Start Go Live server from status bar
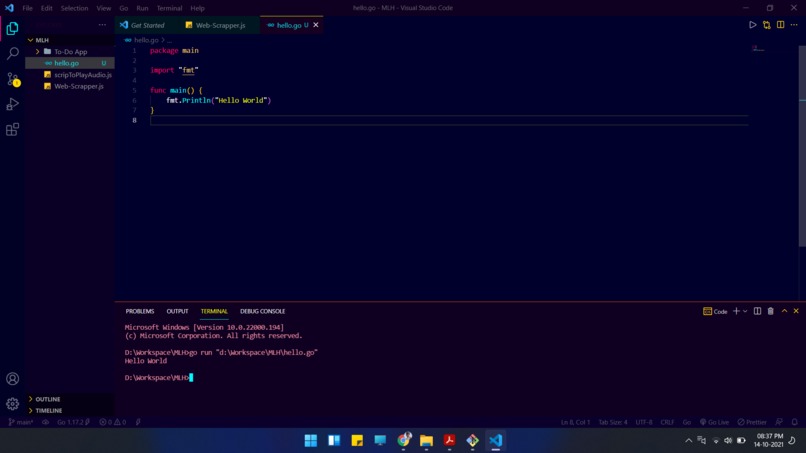 (714, 422)
